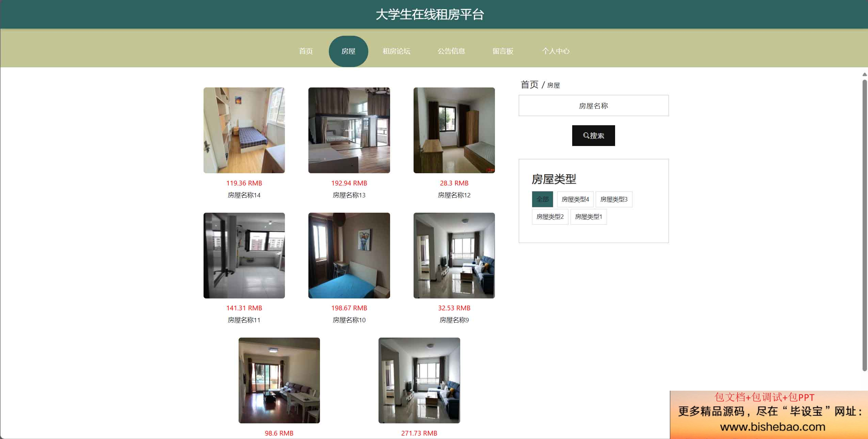Go to the 公告信息 tab
This screenshot has width=868, height=439.
(451, 51)
